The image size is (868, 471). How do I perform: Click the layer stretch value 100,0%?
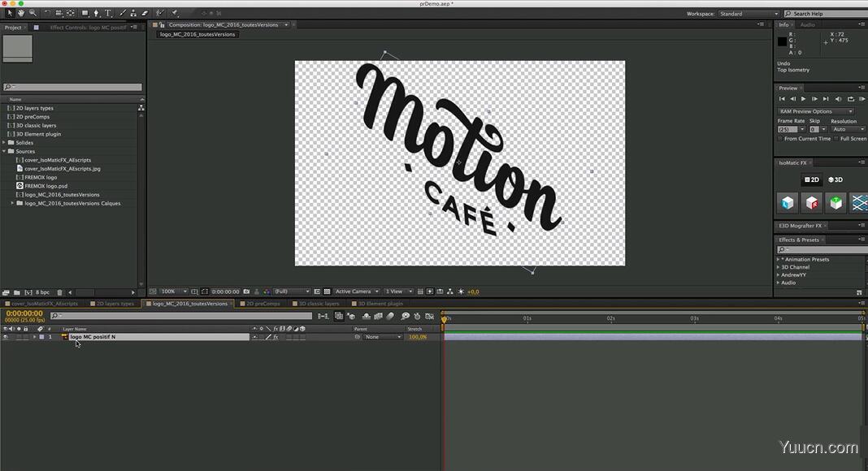(x=418, y=337)
